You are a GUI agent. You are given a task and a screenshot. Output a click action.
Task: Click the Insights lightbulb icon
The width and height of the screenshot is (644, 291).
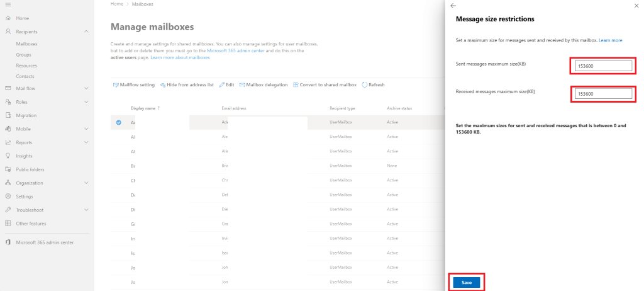point(8,156)
